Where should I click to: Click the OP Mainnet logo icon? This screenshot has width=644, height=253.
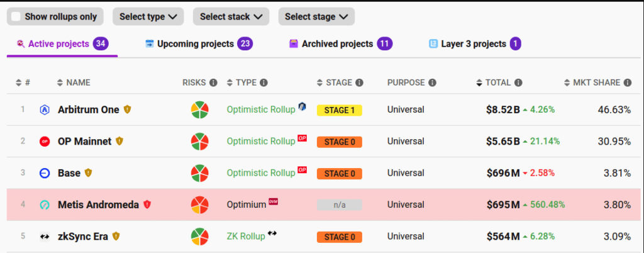point(45,142)
